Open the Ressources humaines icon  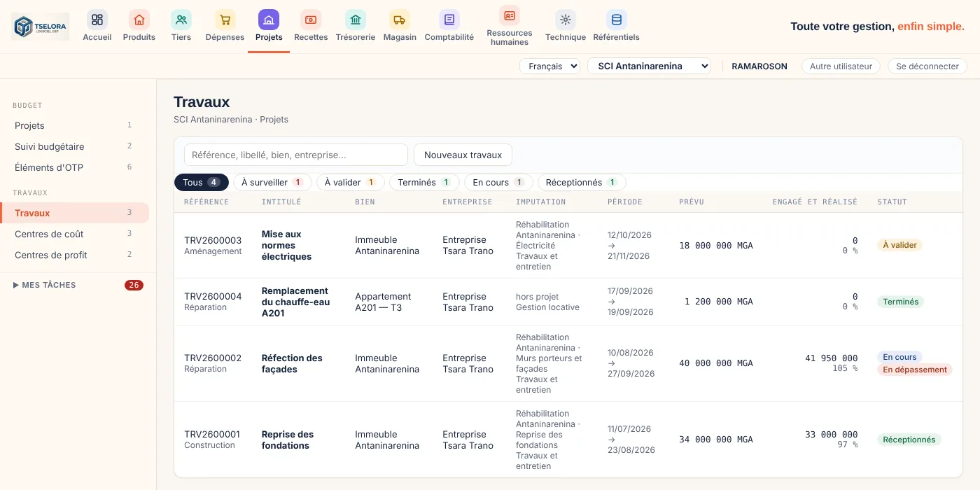(x=510, y=15)
